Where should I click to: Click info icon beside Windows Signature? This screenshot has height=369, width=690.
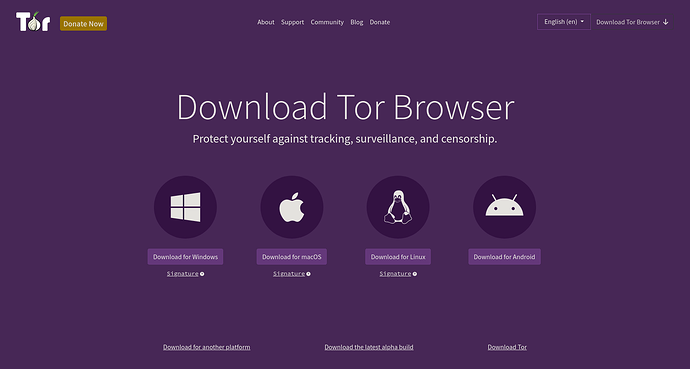[202, 274]
